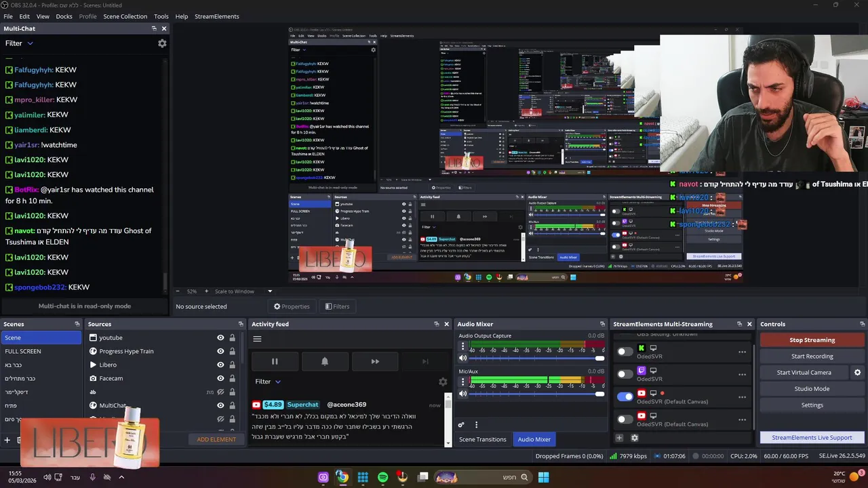Viewport: 868px width, 488px height.
Task: Click the ADD ELEMENT button
Action: (216, 440)
